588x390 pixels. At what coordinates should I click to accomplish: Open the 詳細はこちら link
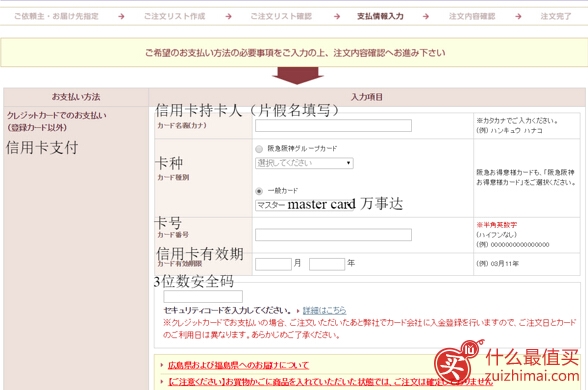pos(324,310)
